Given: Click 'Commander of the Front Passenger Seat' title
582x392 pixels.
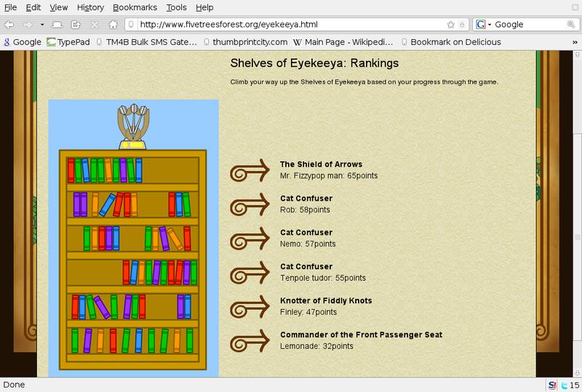Looking at the screenshot, I should pyautogui.click(x=361, y=335).
